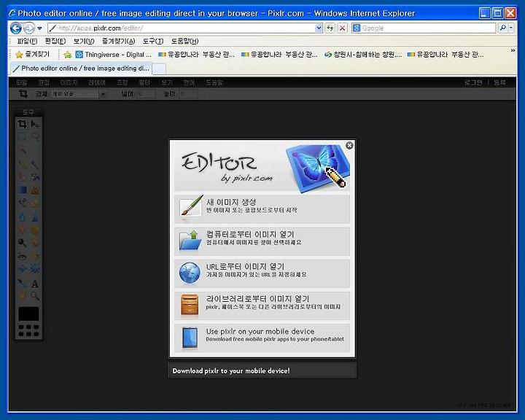Open the Pixlr 레이어 menu

(x=97, y=82)
